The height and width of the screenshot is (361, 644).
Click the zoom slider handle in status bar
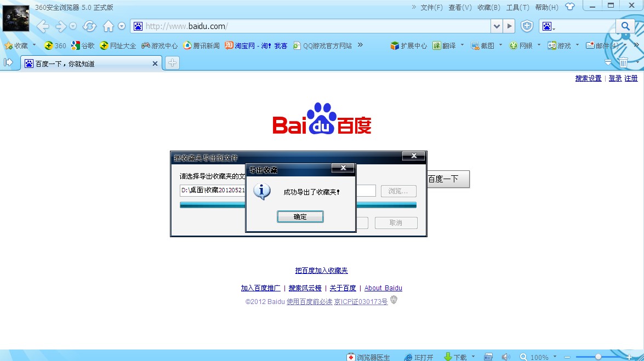click(x=598, y=357)
